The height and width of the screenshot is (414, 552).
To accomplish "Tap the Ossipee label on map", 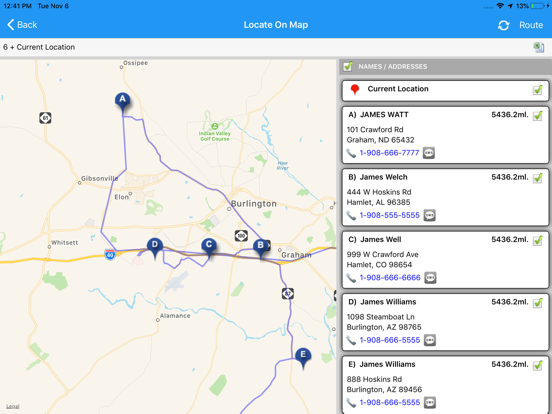I will click(136, 63).
